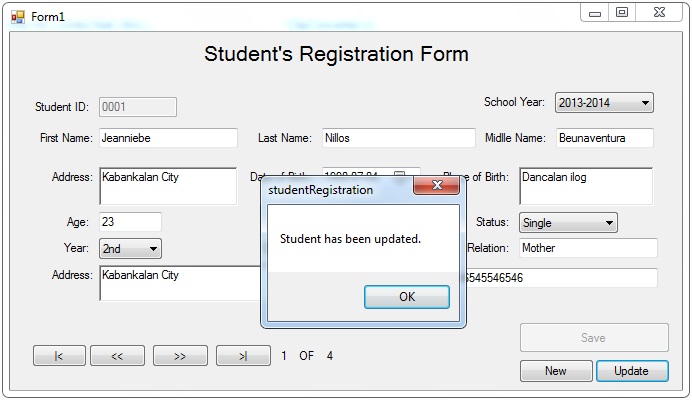Click OK in the update confirmation dialog
Viewport: 692px width, 400px height.
point(407,297)
